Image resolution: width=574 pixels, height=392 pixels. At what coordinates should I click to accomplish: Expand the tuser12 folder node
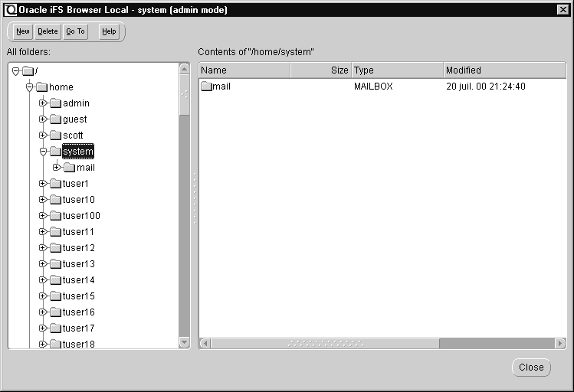(43, 248)
